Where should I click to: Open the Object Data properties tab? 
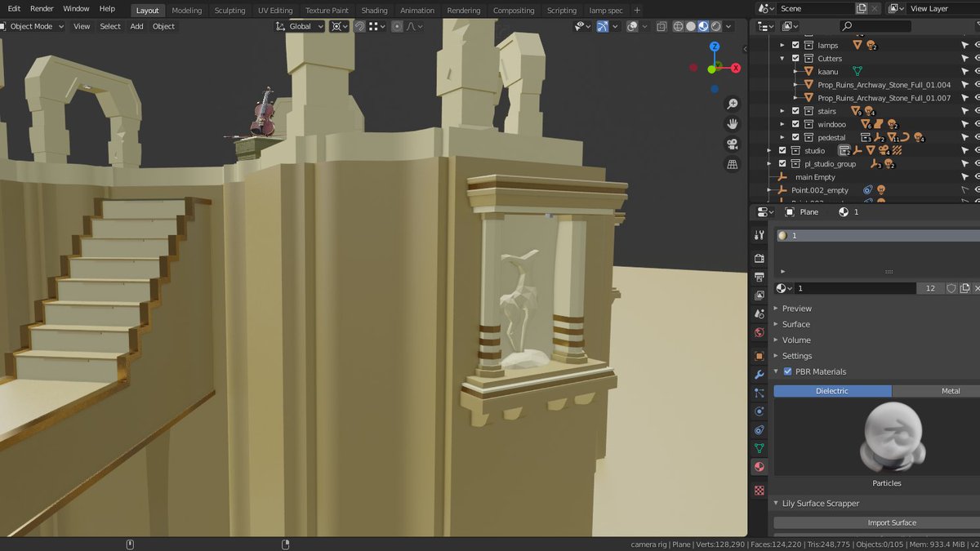759,448
